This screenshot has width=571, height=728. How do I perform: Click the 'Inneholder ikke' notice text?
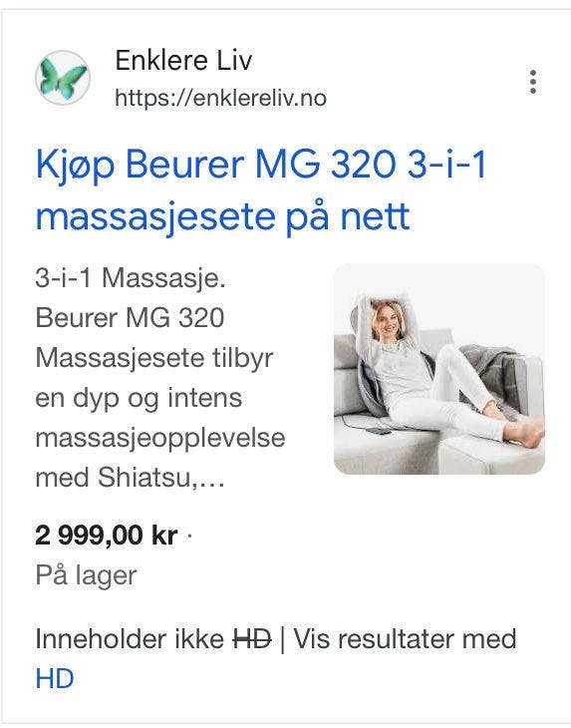(130, 639)
